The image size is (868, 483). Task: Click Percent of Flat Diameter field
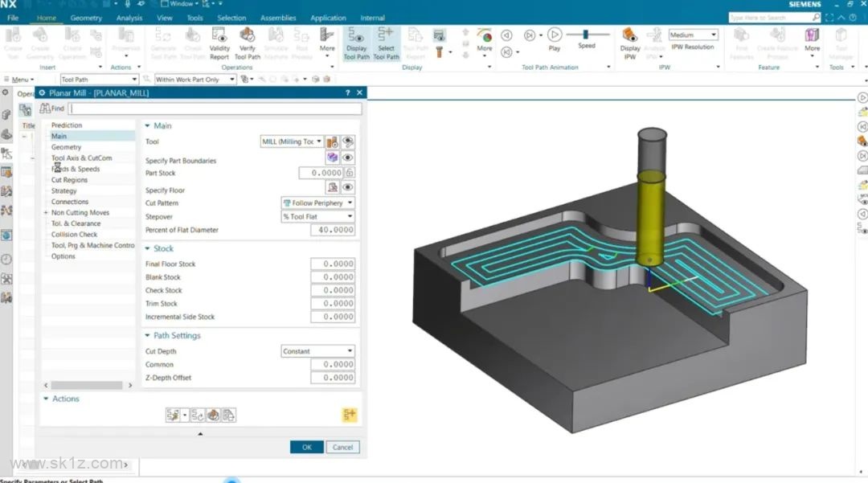(333, 230)
